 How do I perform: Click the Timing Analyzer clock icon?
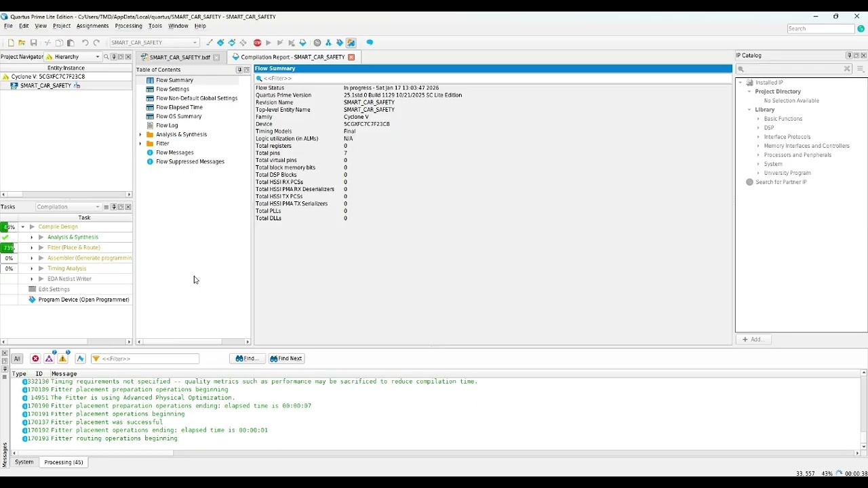tap(317, 43)
